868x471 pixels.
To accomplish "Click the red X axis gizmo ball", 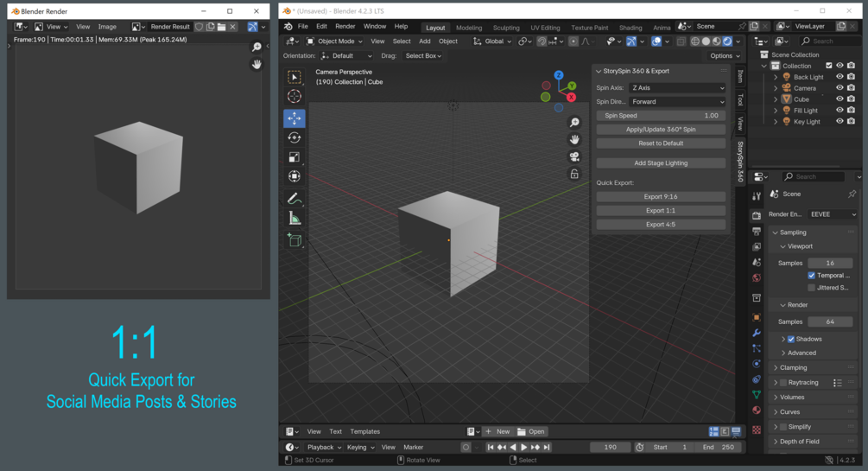I will tap(571, 97).
